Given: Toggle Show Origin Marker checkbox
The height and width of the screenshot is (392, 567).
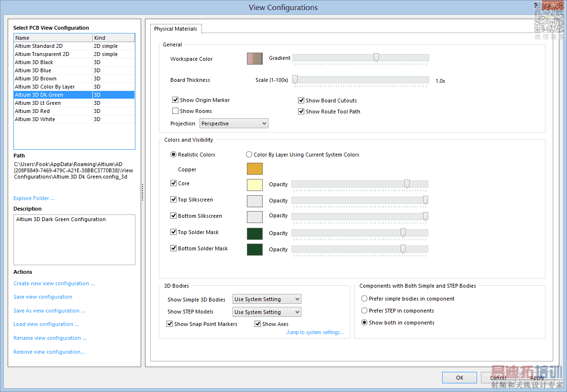Looking at the screenshot, I should point(176,100).
